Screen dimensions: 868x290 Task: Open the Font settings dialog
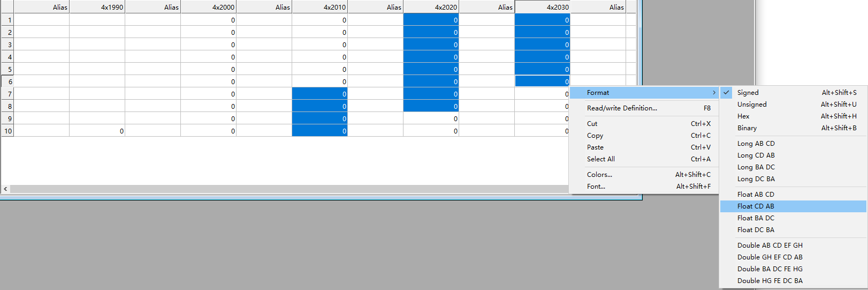596,187
